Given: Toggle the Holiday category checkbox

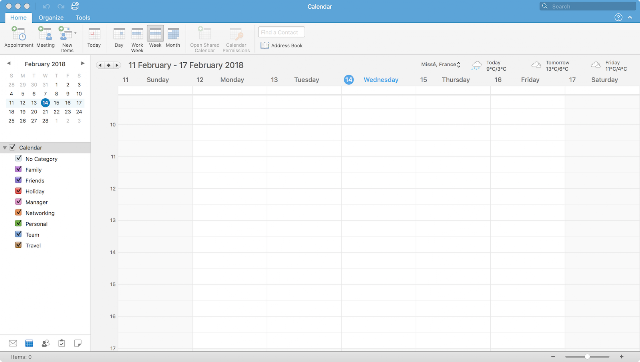Looking at the screenshot, I should click(x=18, y=191).
